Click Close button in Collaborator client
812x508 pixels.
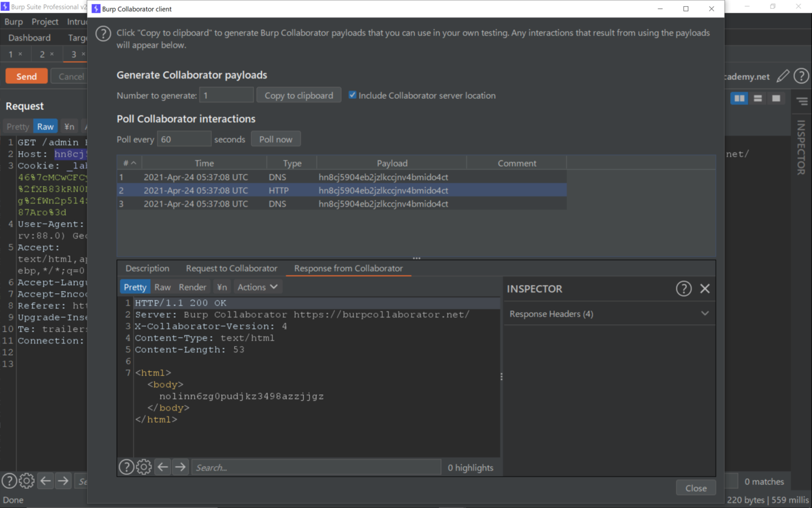696,488
